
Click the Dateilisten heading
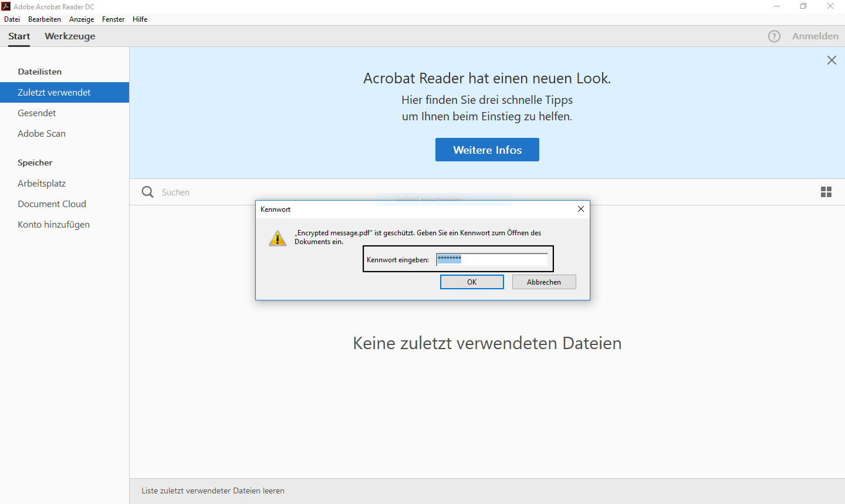tap(40, 72)
